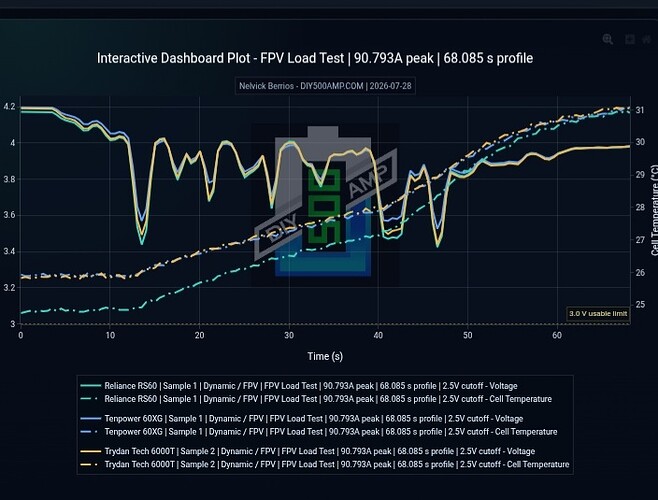Click the Tenpower 60XG solid blue legend line swatch

[x=91, y=418]
